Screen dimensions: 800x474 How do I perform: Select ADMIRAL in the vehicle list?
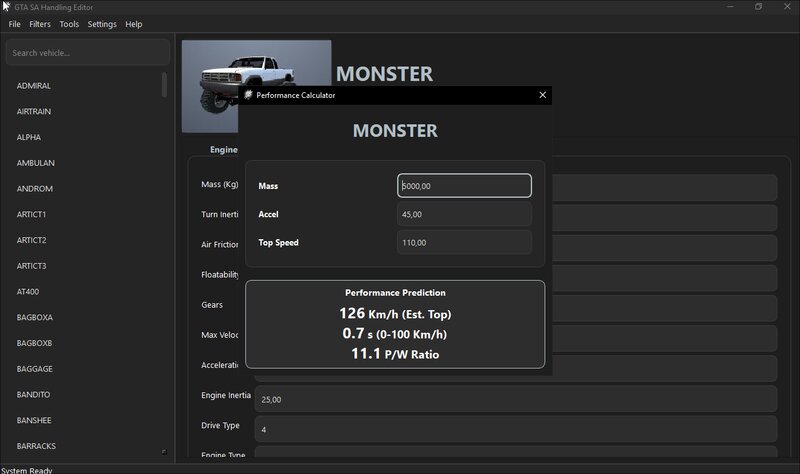pos(34,86)
